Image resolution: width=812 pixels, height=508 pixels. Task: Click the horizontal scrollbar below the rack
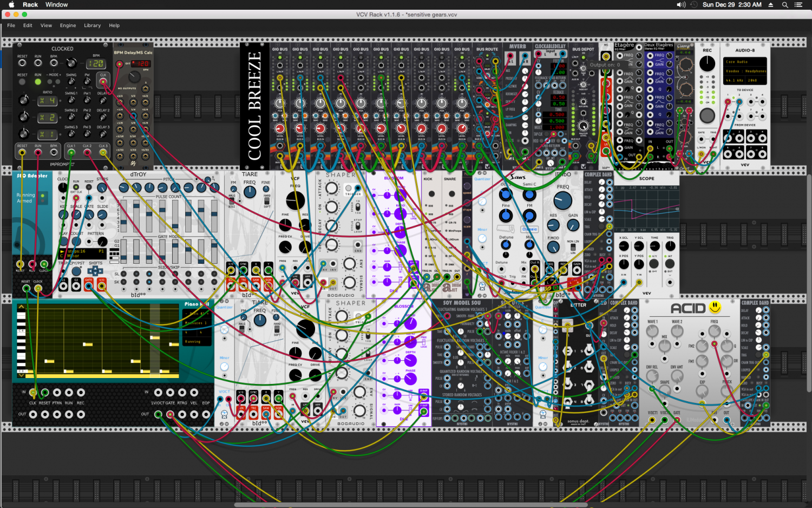tap(411, 505)
